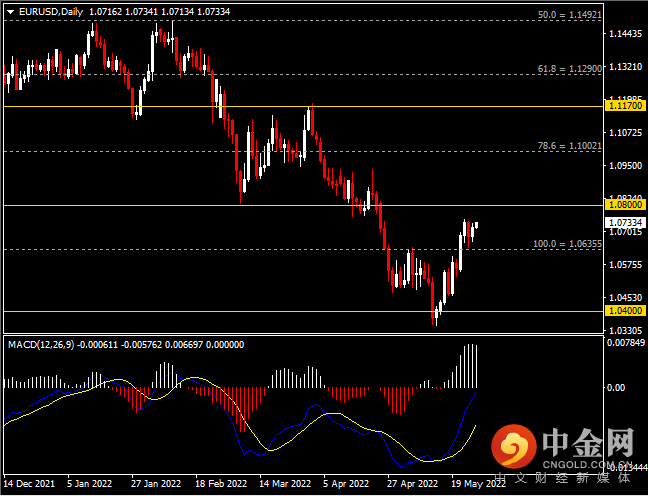Click the 1.14435 price scale value
648x496 pixels.
pos(626,33)
